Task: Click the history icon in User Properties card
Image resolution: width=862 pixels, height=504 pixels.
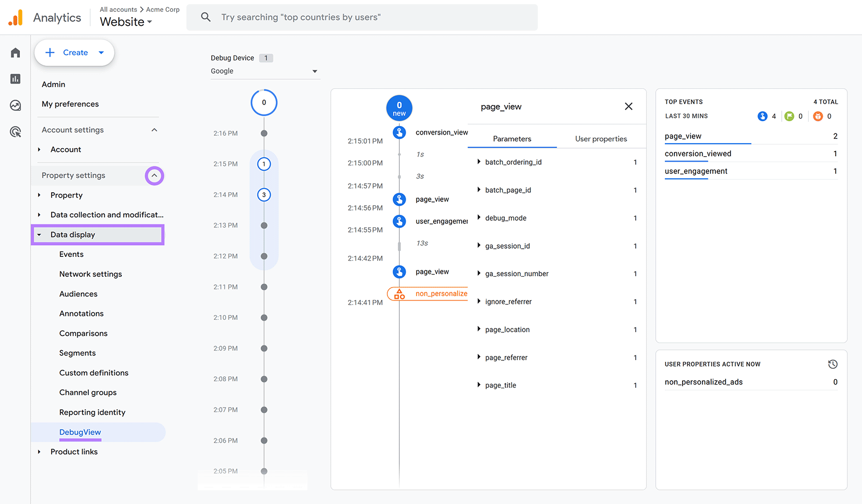Action: 832,365
